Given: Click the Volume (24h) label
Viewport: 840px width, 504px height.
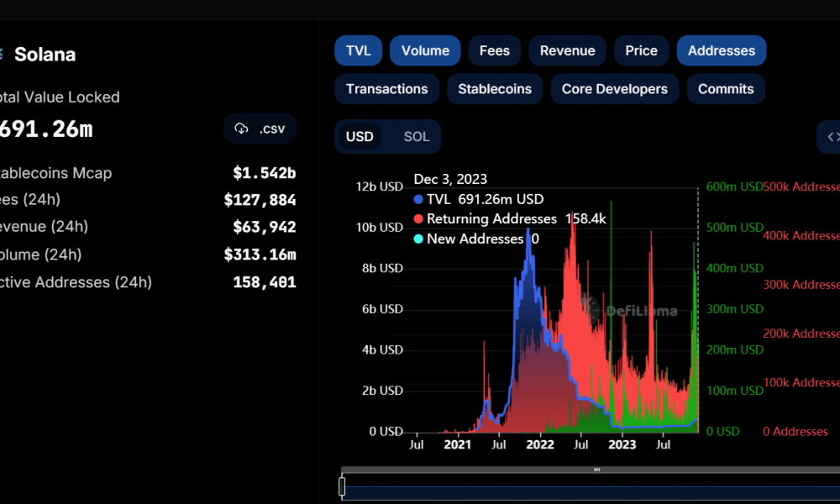Looking at the screenshot, I should coord(40,255).
